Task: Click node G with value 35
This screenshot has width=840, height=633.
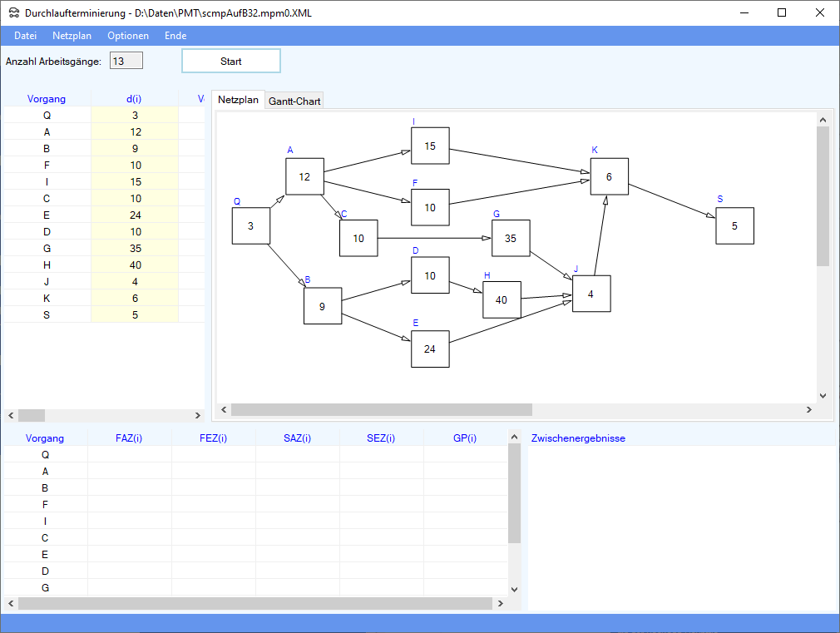Action: pos(511,238)
